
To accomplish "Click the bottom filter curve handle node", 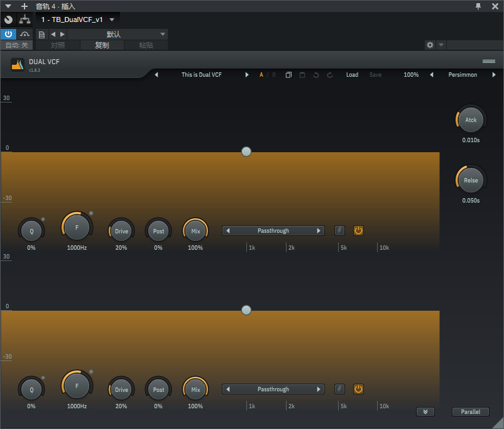I will pos(246,310).
